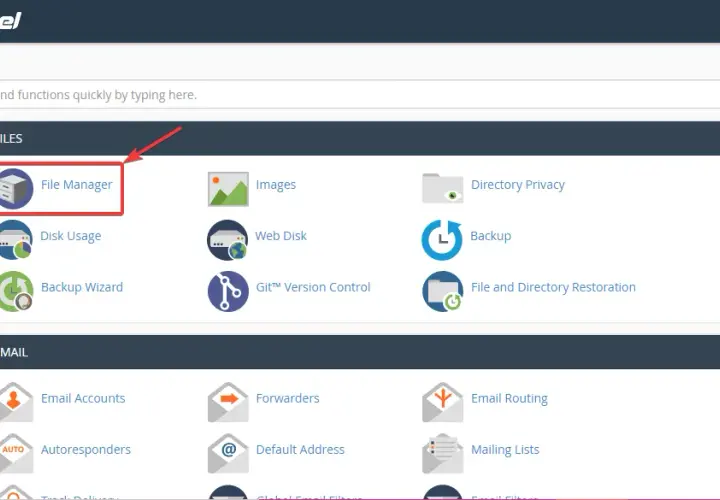Go to Email Accounts link
720x500 pixels.
[x=83, y=398]
